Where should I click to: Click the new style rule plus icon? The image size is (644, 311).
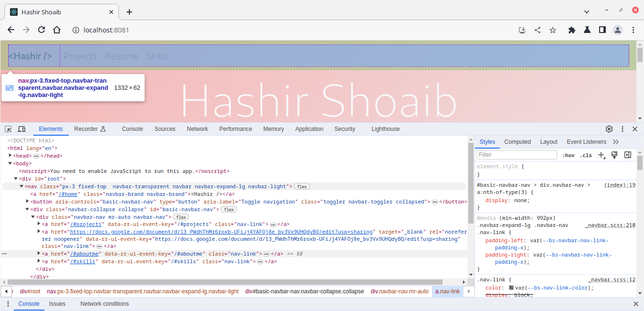[602, 155]
